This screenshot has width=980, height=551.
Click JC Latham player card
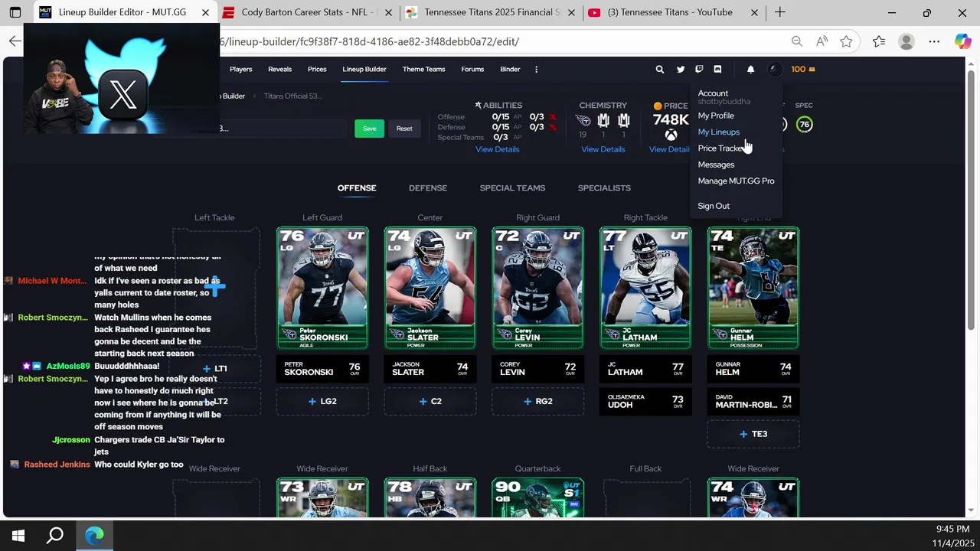645,288
